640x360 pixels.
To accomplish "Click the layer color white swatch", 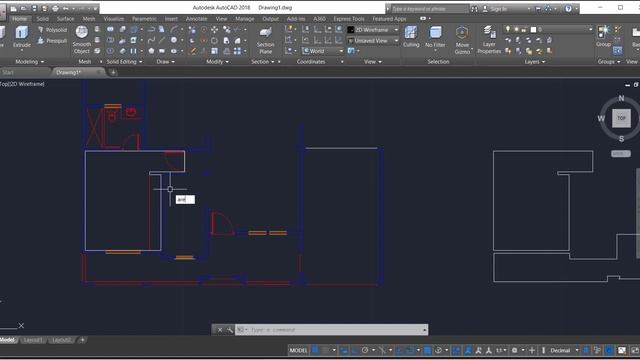I will 533,29.
